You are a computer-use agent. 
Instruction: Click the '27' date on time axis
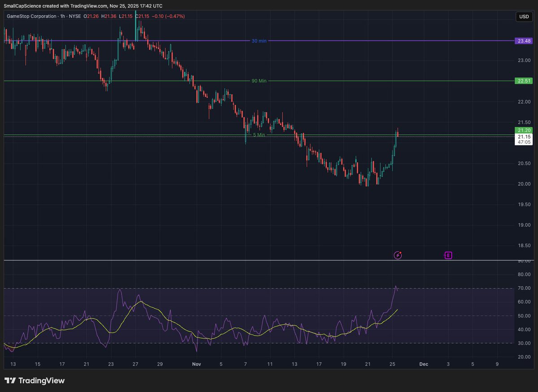pyautogui.click(x=135, y=364)
